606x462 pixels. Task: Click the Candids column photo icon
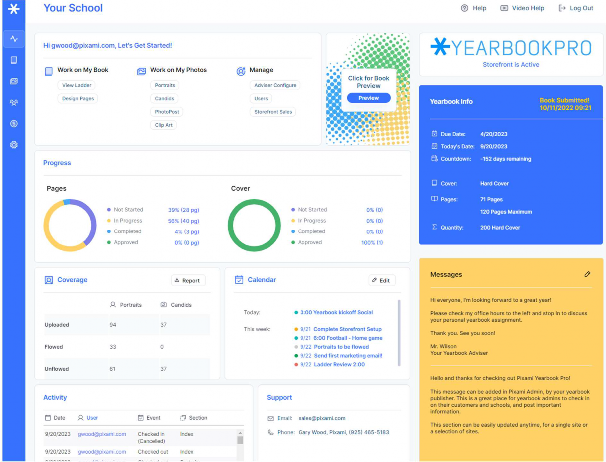(163, 305)
